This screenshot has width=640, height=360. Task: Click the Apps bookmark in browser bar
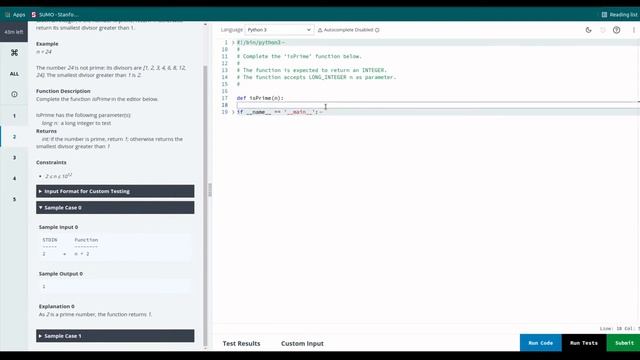(x=15, y=15)
